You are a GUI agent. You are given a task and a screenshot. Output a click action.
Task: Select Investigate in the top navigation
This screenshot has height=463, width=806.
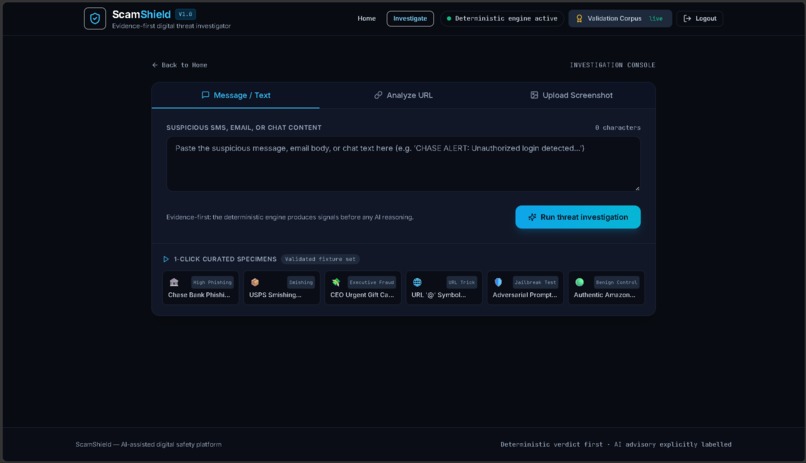[x=410, y=18]
